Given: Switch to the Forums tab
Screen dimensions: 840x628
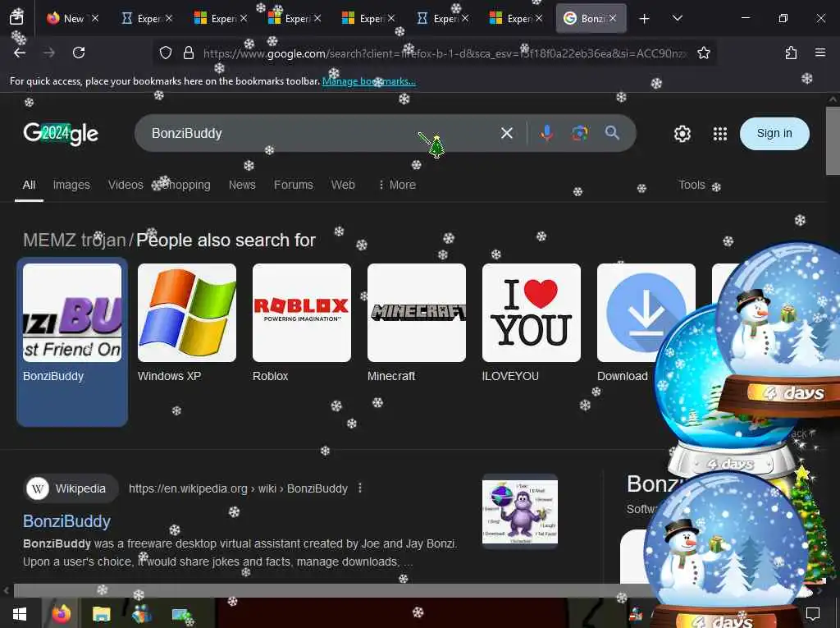Looking at the screenshot, I should 294,185.
